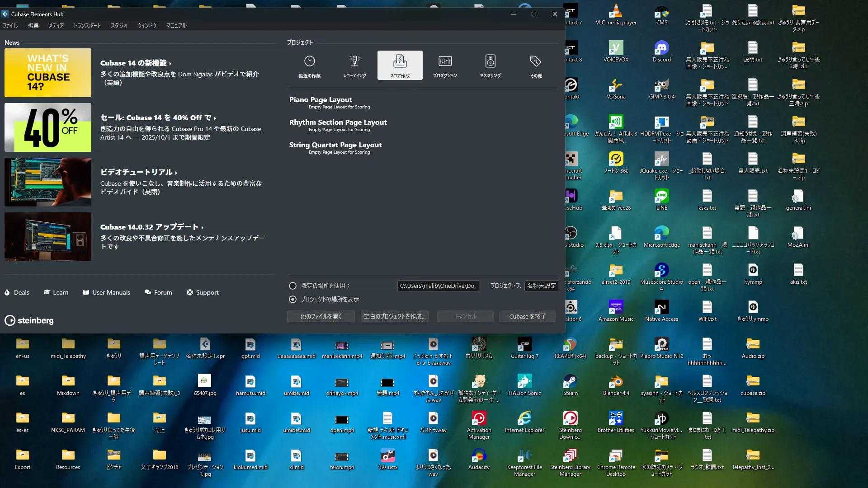Click the Open Other File button
Image resolution: width=868 pixels, height=488 pixels.
[321, 316]
